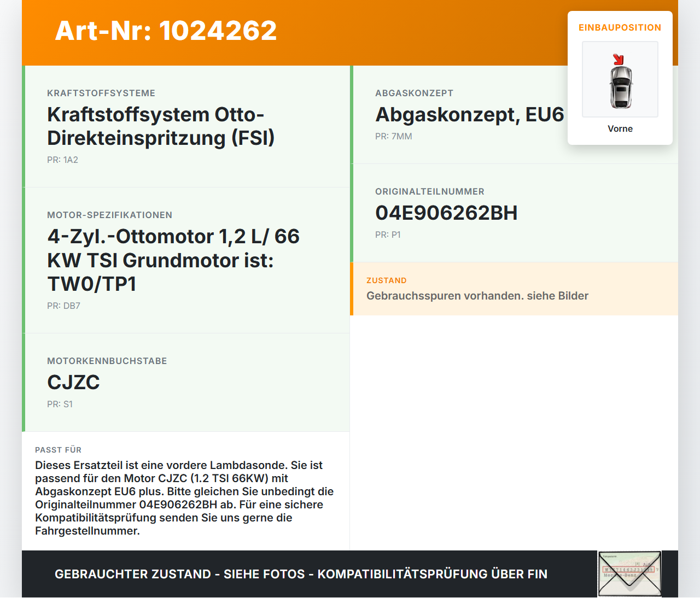
Task: Click the MOTOR-SPEZIFIKATIONEN label
Action: pyautogui.click(x=109, y=215)
